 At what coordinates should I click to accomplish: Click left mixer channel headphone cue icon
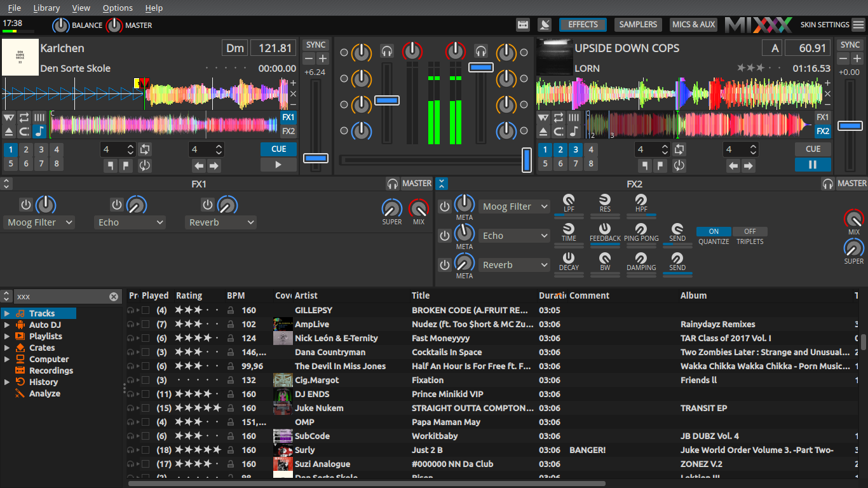point(387,51)
